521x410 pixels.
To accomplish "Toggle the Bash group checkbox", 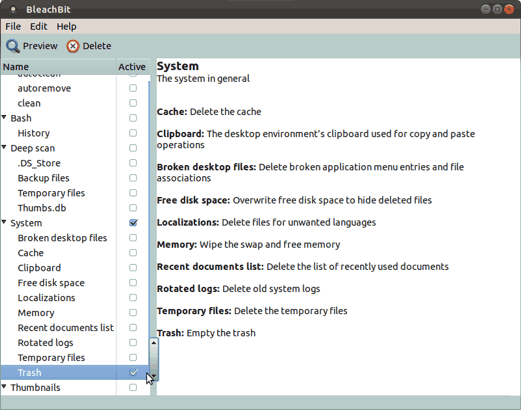I will point(133,118).
